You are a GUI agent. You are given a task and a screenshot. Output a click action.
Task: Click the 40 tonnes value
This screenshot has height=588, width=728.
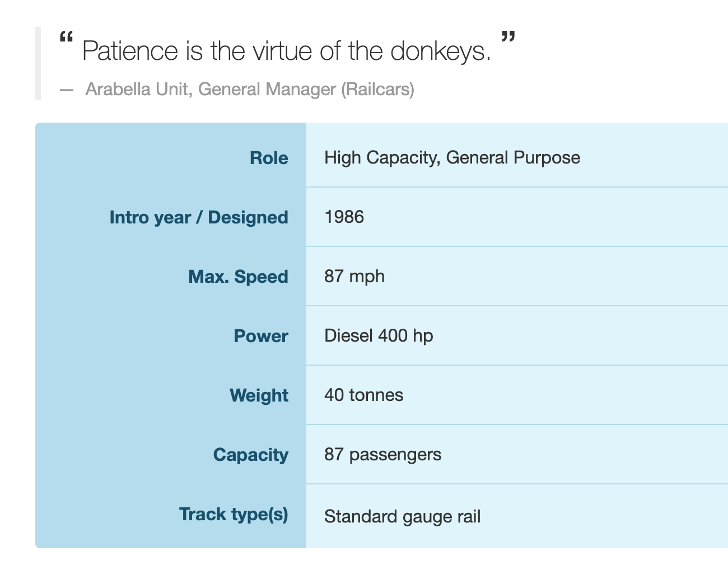point(363,395)
